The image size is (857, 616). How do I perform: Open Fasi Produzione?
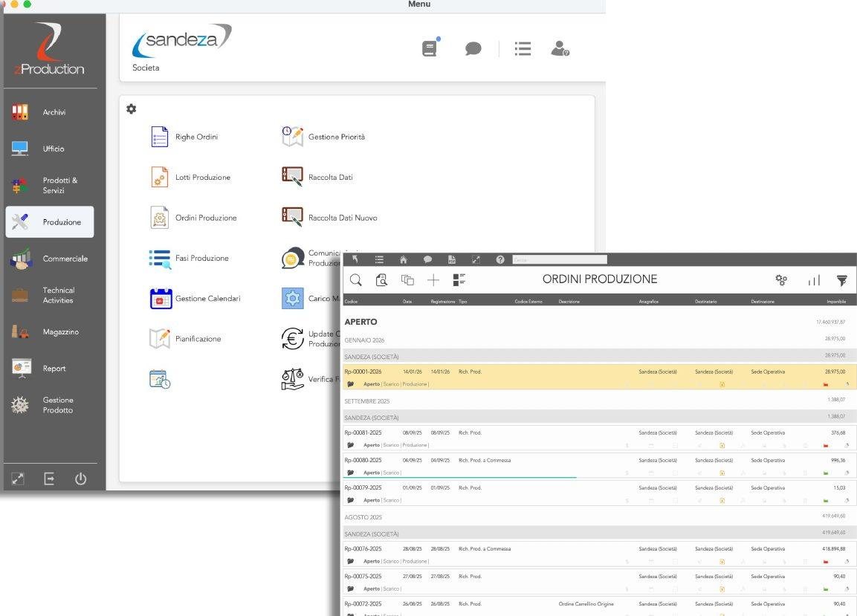[x=189, y=258]
